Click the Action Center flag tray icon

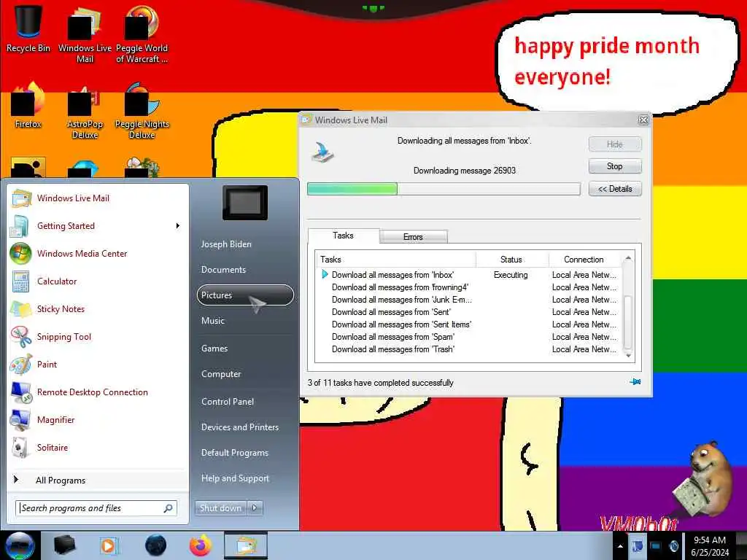(x=637, y=547)
